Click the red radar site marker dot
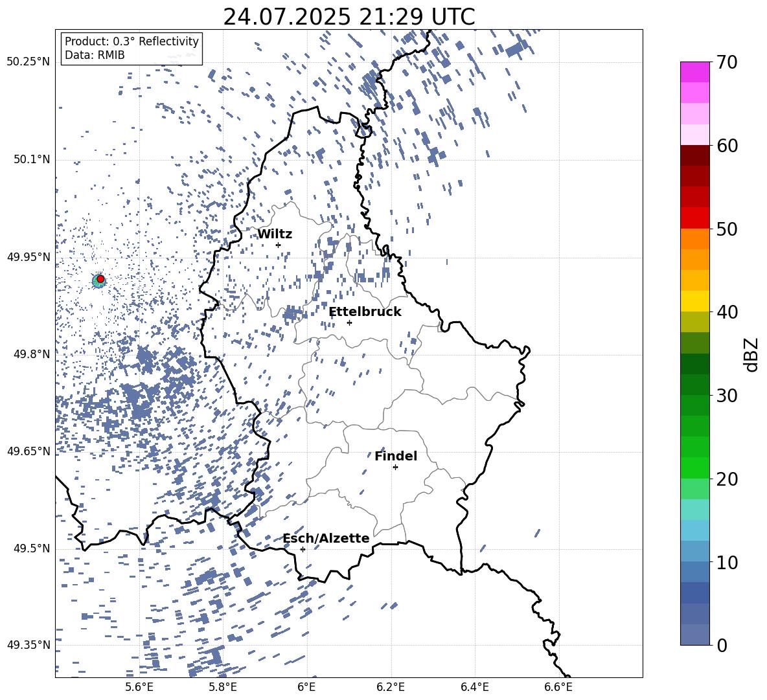Screen dimensions: 767x700 pyautogui.click(x=100, y=279)
